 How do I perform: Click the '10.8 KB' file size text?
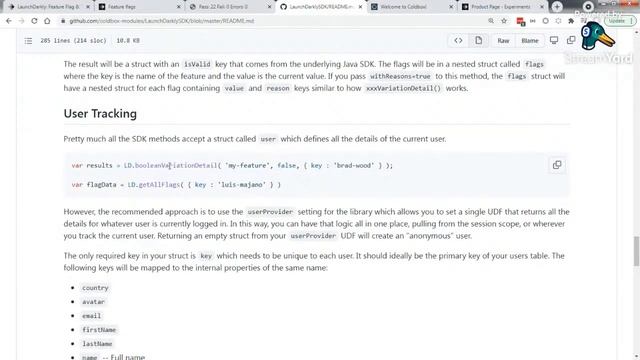(x=128, y=41)
